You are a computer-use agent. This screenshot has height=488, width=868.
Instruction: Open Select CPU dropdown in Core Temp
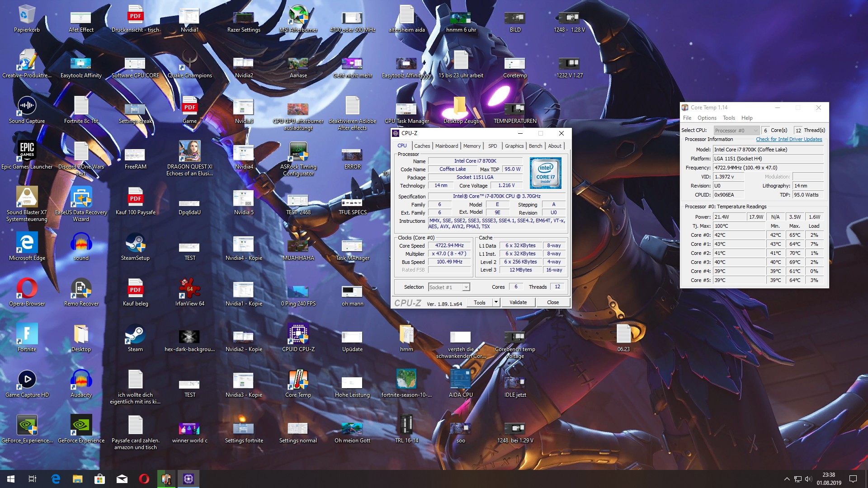point(736,130)
